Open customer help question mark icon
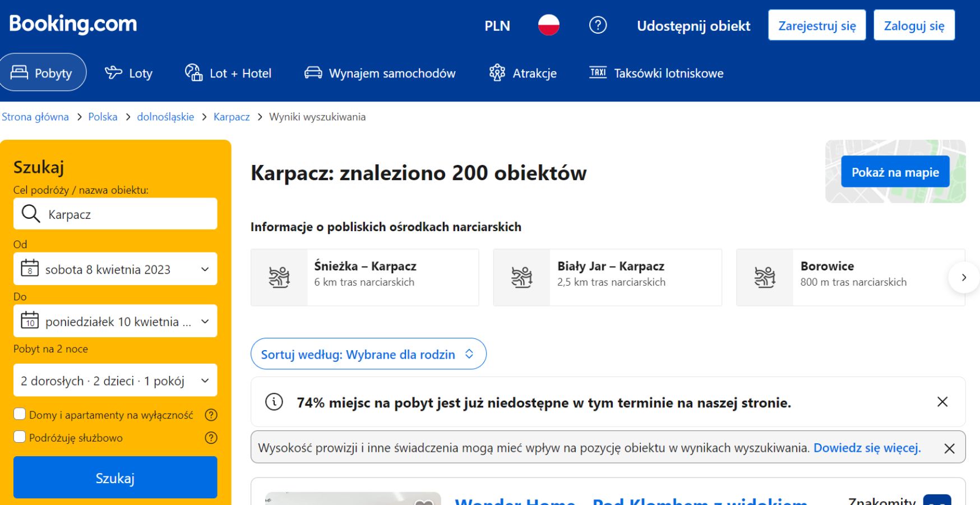The height and width of the screenshot is (505, 980). pyautogui.click(x=598, y=25)
